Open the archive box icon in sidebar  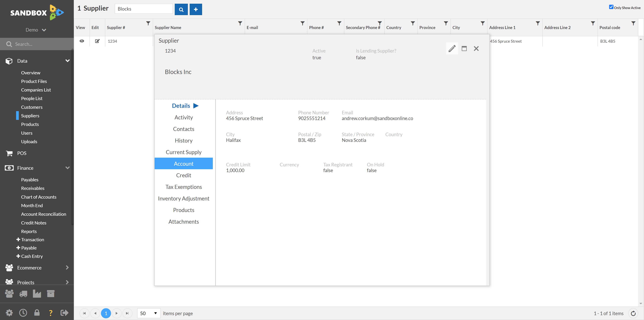point(50,294)
